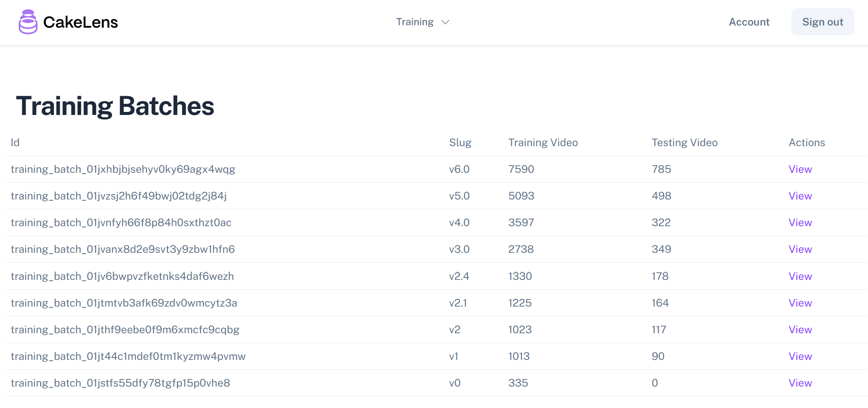Click training video count 1330
Screen dimensions: 868x408
point(520,276)
